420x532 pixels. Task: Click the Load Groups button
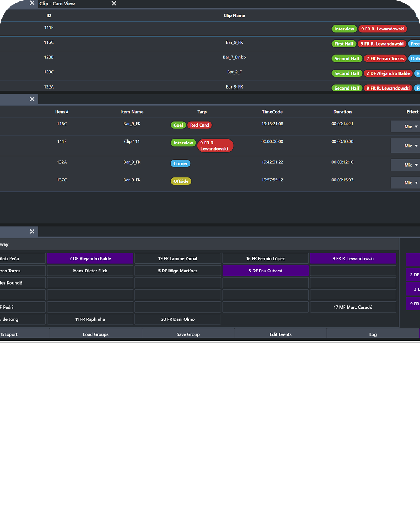pyautogui.click(x=96, y=334)
